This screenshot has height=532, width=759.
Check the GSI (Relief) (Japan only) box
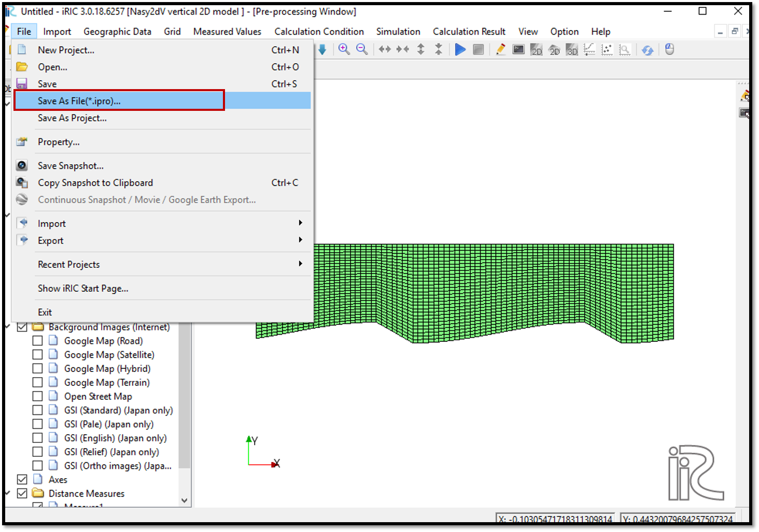point(37,452)
